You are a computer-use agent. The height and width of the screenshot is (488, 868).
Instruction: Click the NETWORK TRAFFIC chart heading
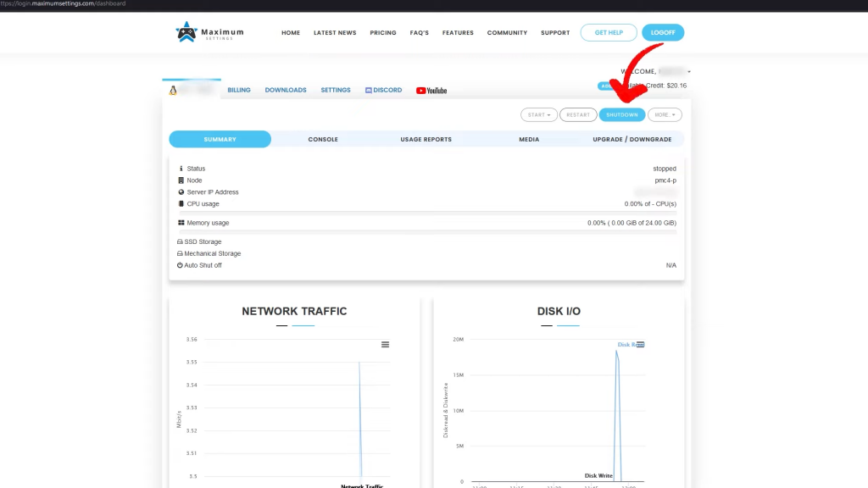coord(294,311)
